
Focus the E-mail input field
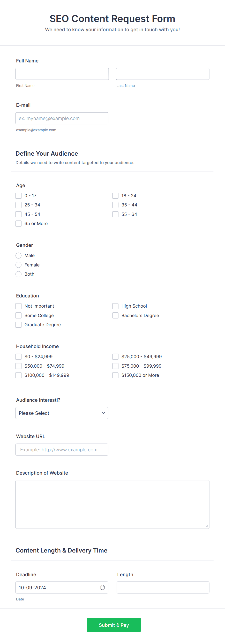click(62, 118)
